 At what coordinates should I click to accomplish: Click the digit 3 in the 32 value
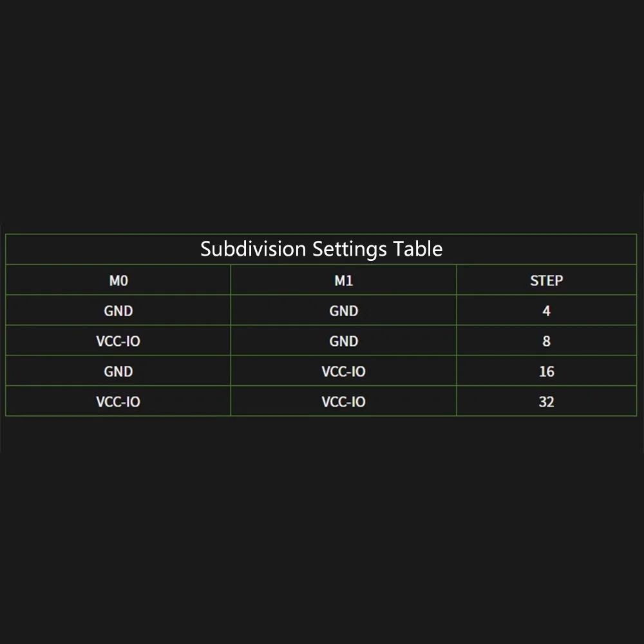point(542,402)
